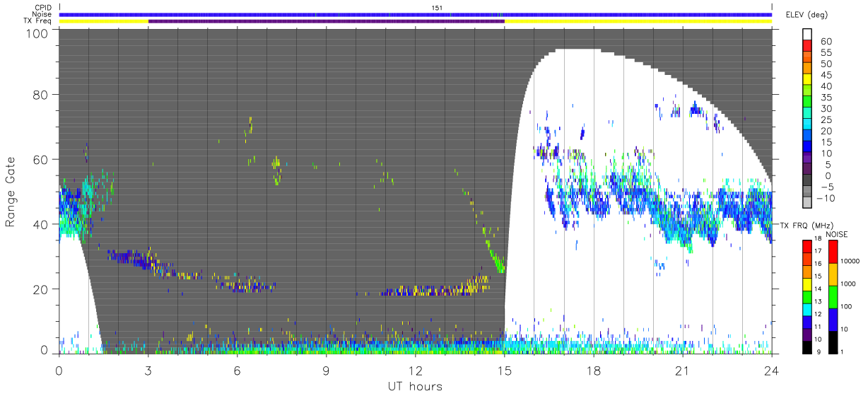Click the 100 label on the NOISE colorbar
The image size is (868, 401).
(x=848, y=307)
